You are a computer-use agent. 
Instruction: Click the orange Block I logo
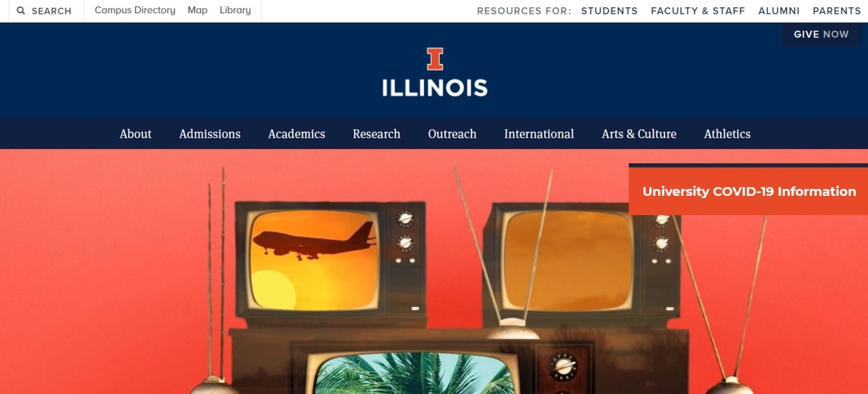tap(435, 59)
